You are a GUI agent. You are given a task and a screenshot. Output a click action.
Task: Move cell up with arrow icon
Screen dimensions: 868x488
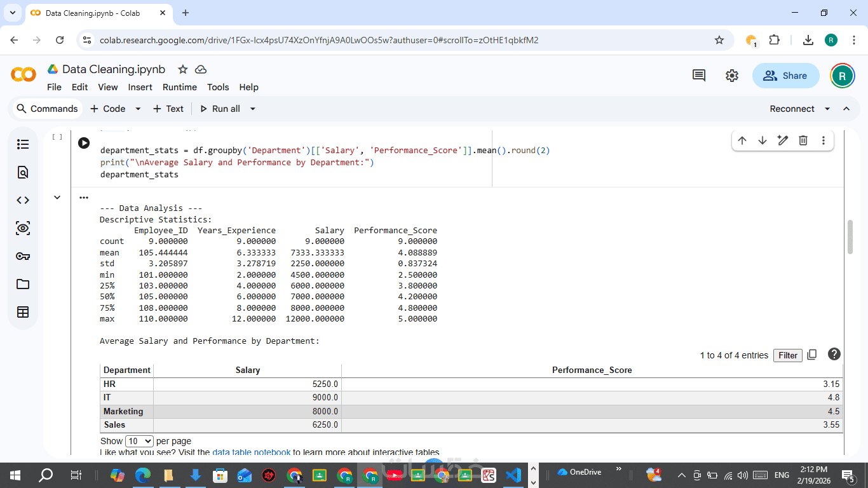pos(742,140)
